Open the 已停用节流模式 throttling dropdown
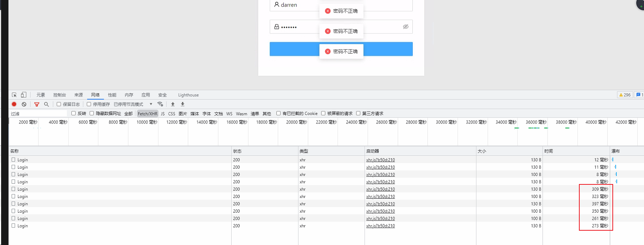The height and width of the screenshot is (245, 644). 133,104
